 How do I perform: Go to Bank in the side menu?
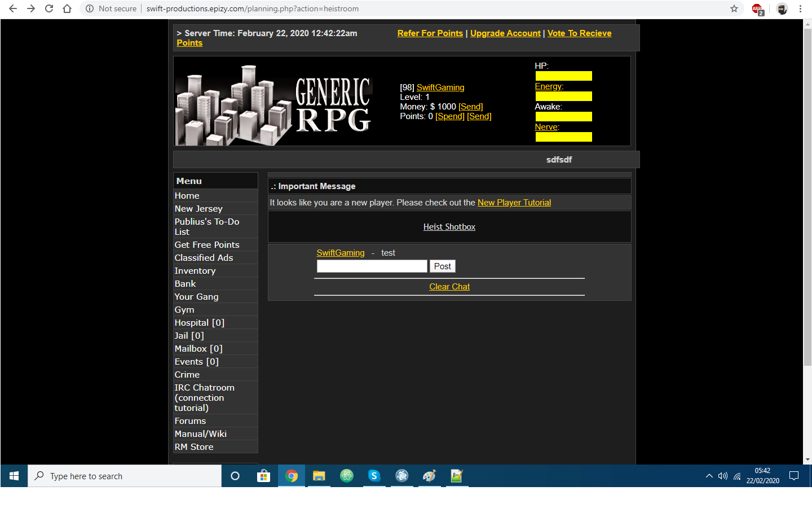185,284
